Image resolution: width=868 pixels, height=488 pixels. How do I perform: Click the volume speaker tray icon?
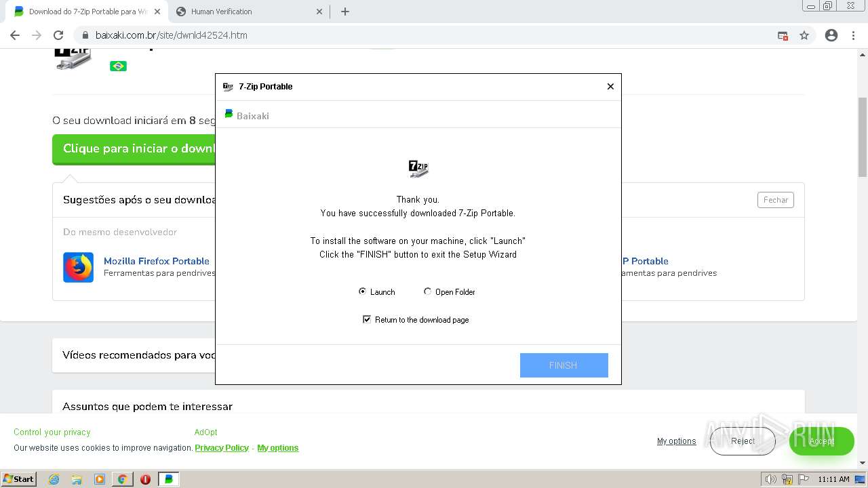770,479
